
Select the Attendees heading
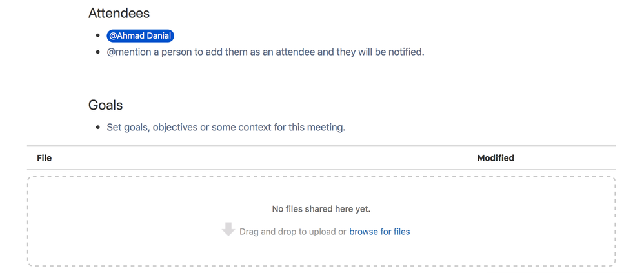[x=119, y=13]
